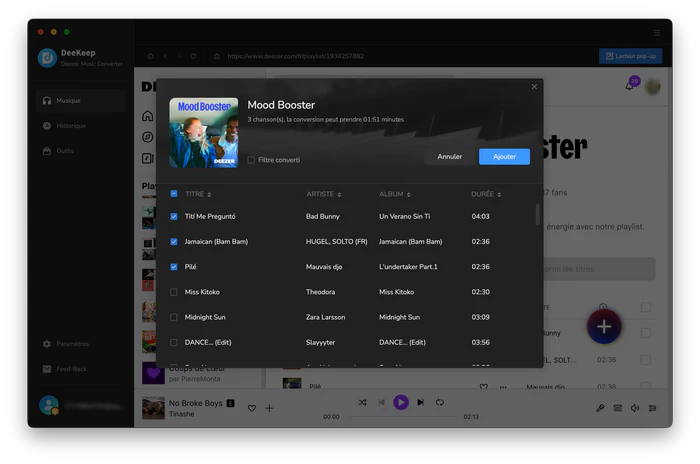Open the play queue icon
700x464 pixels.
(652, 408)
